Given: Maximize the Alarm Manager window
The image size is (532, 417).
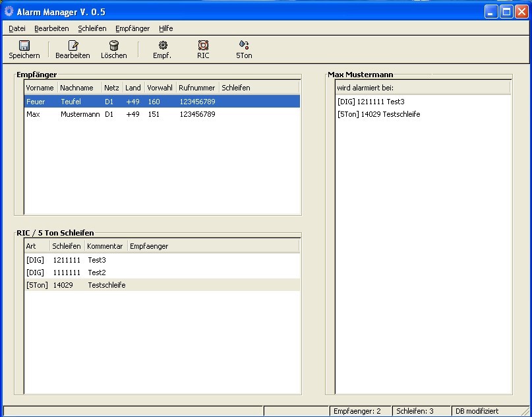Looking at the screenshot, I should point(506,11).
